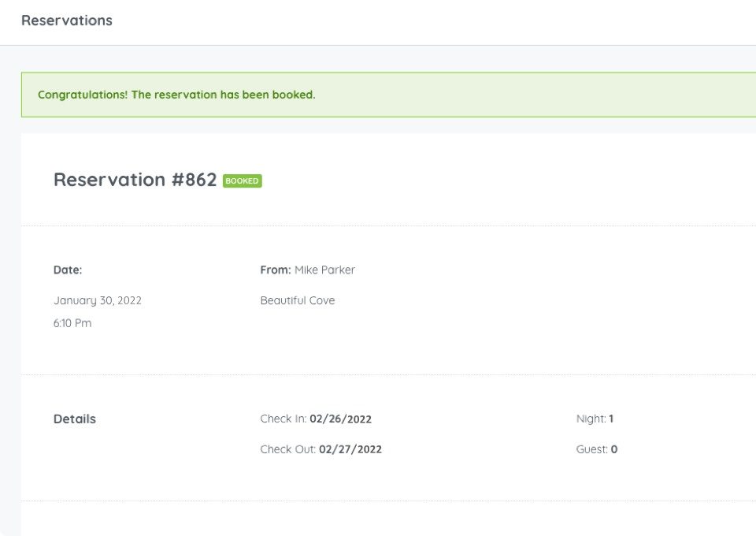Click the From: label
Image resolution: width=756 pixels, height=536 pixels.
click(x=276, y=270)
